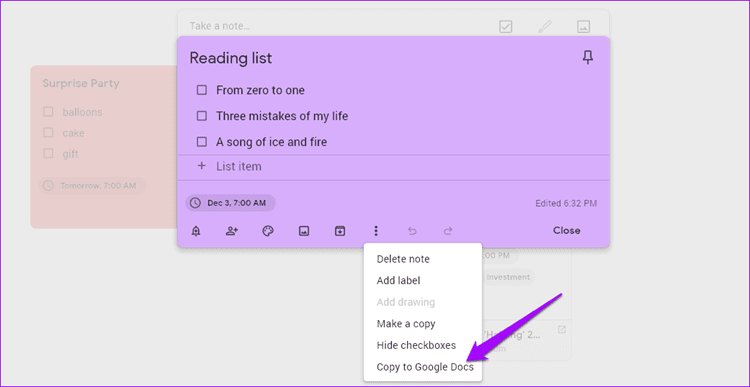Check 'Three mistakes of my life' checkbox

tap(202, 116)
